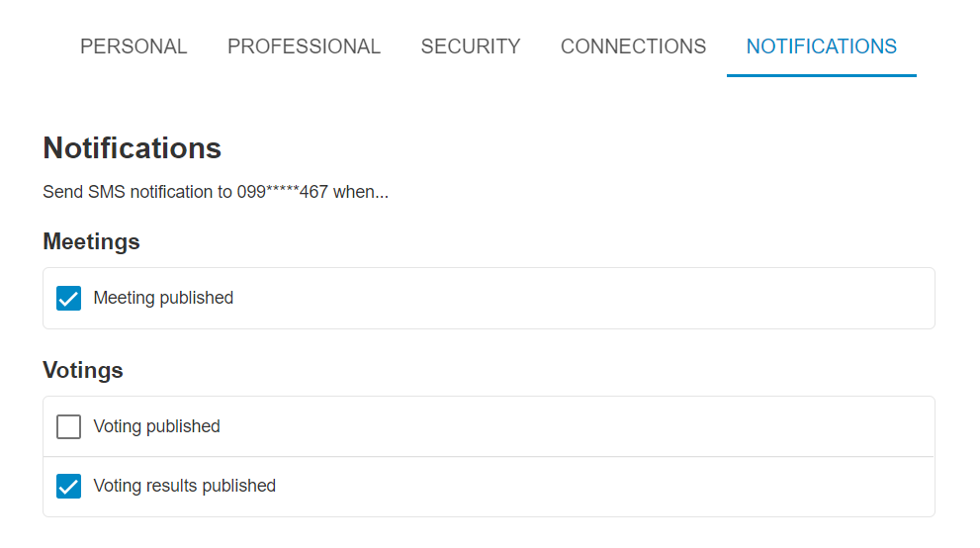Uncheck the Meeting published checkbox
This screenshot has width=980, height=548.
(69, 298)
